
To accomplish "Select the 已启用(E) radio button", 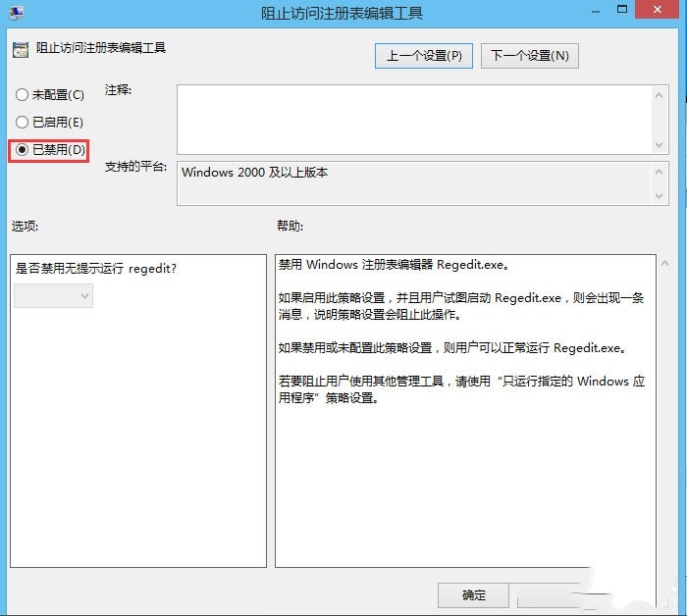I will [x=23, y=123].
